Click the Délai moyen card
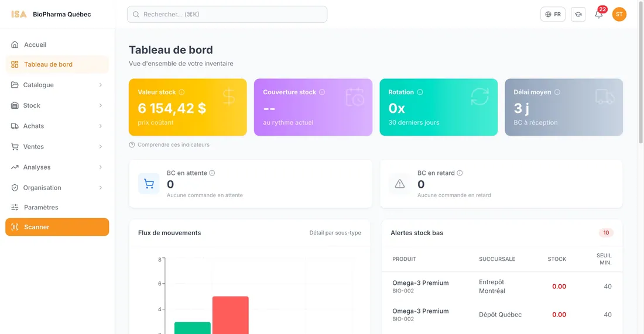 pos(563,107)
